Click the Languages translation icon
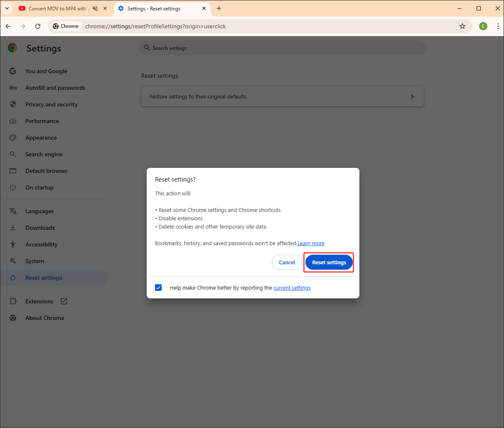The image size is (504, 428). 13,211
